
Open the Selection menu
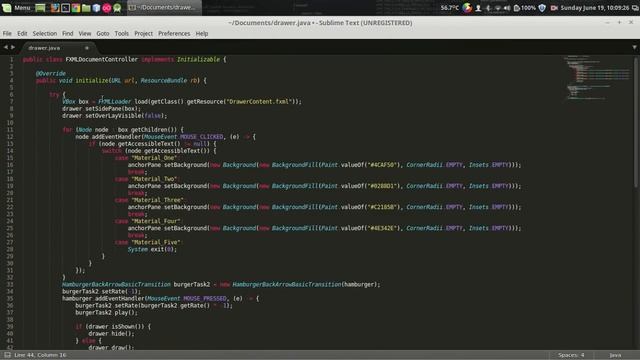pos(44,33)
